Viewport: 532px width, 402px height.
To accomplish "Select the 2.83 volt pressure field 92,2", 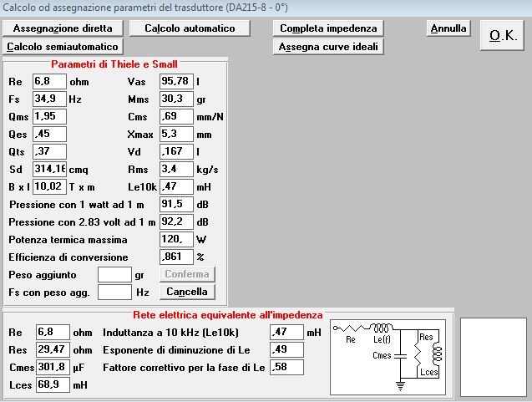I will [x=176, y=221].
